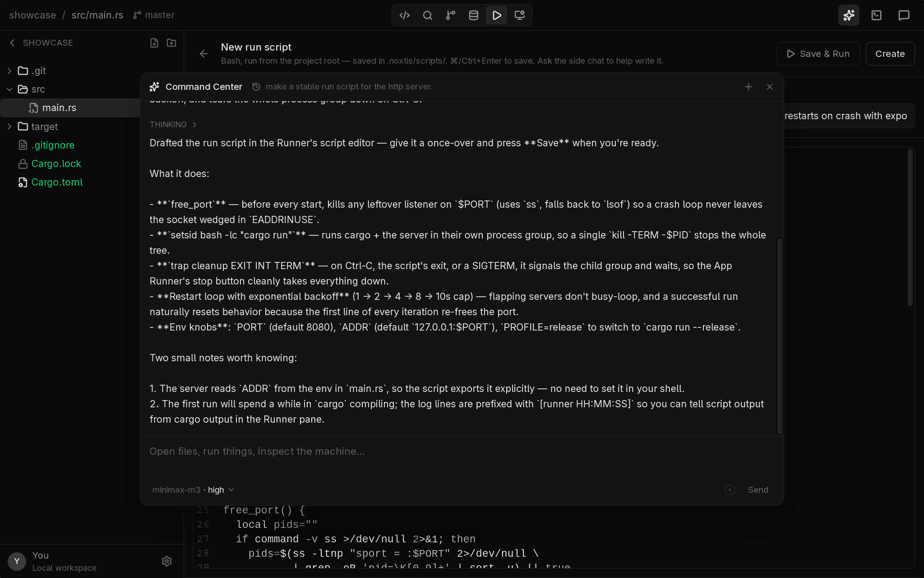This screenshot has width=924, height=578.
Task: Expand the target folder
Action: pos(9,126)
